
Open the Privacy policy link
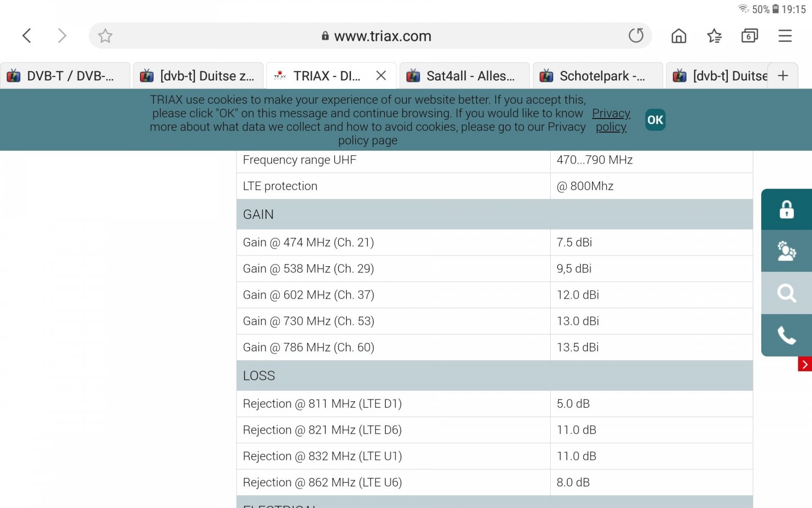(x=611, y=120)
